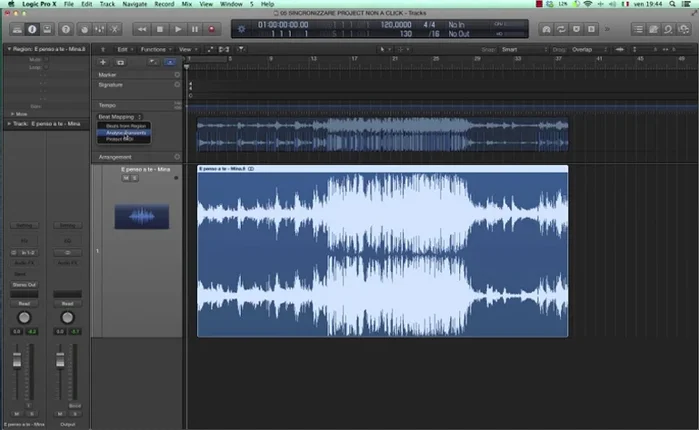Add a new track with plus button
This screenshot has height=430, width=699.
pos(103,62)
